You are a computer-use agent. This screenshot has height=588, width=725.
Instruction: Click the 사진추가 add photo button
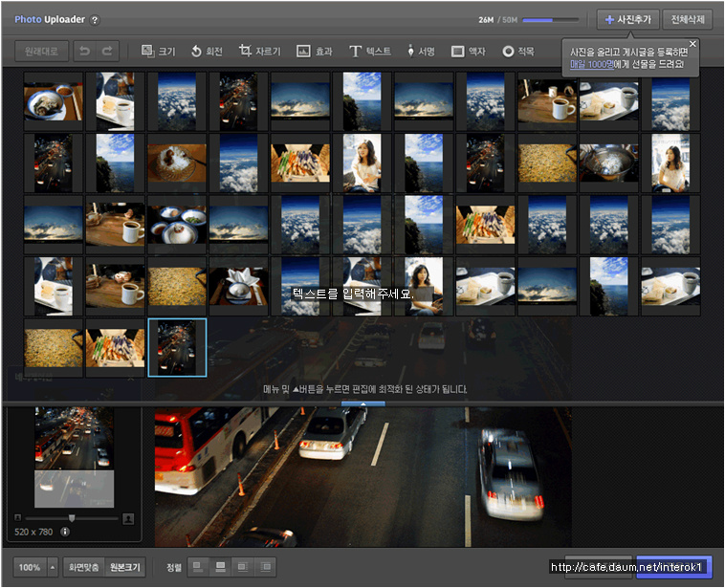coord(627,19)
